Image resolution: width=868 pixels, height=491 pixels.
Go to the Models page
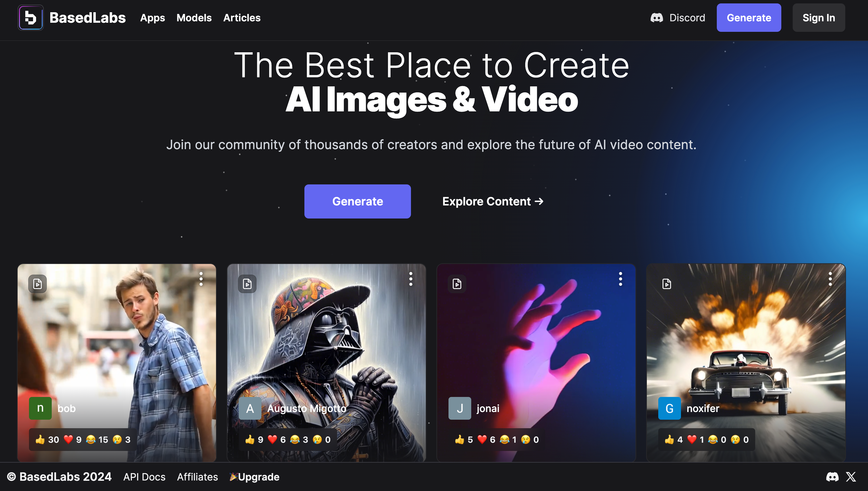point(194,18)
